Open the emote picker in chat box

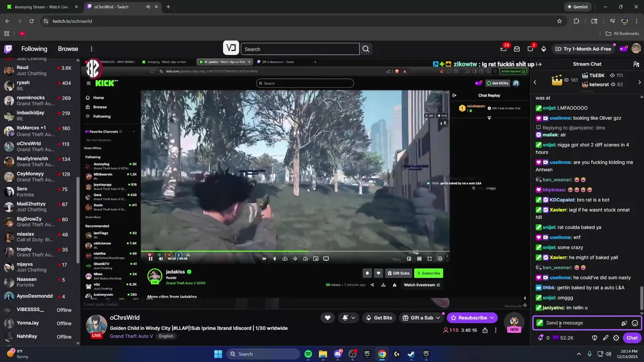[x=635, y=323]
